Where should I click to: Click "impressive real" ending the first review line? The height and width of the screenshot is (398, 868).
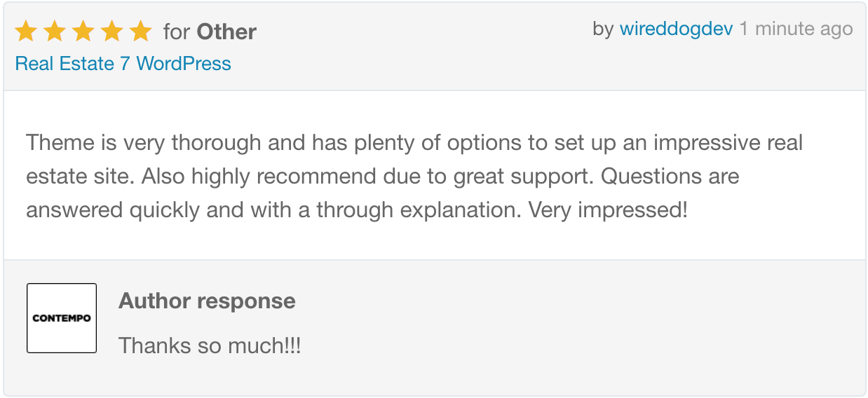point(728,143)
